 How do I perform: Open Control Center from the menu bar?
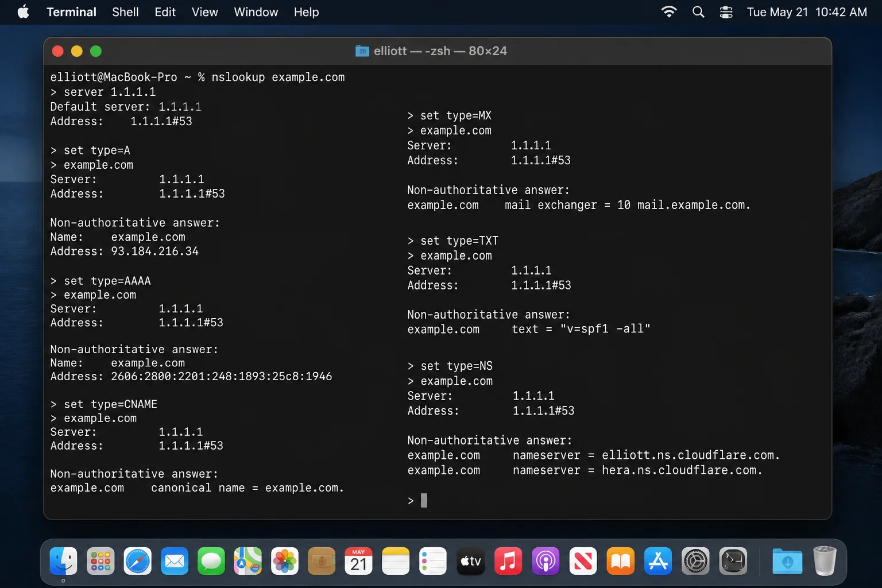coord(726,12)
